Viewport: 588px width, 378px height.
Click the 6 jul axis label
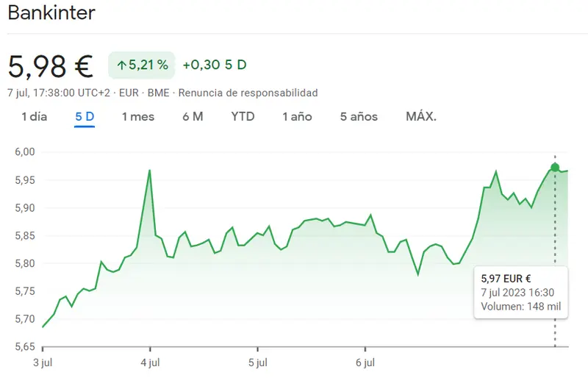tap(365, 363)
